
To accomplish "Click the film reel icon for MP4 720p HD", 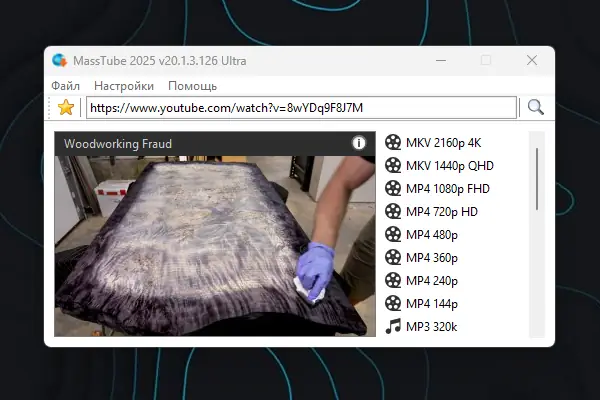I will coord(393,211).
